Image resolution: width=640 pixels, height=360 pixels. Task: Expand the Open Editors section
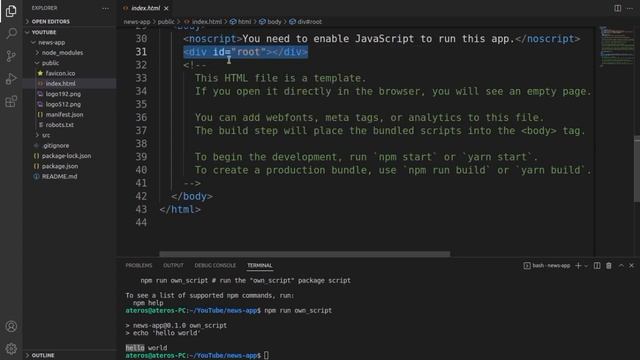(51, 21)
